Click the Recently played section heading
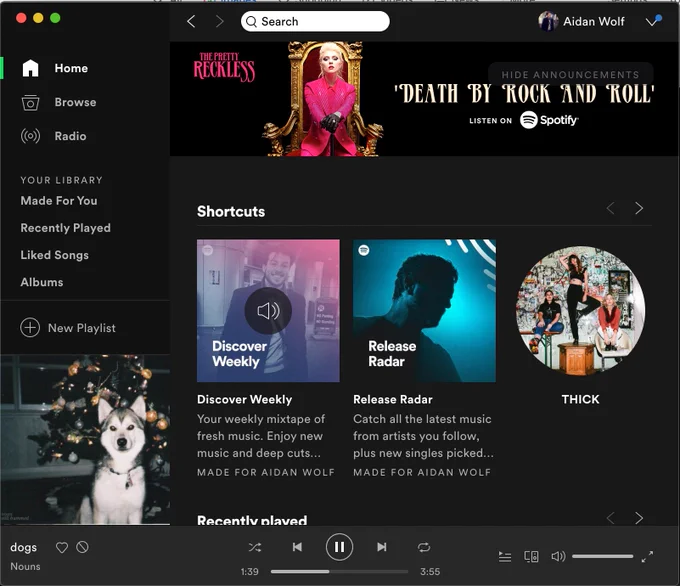This screenshot has width=680, height=586. [252, 520]
